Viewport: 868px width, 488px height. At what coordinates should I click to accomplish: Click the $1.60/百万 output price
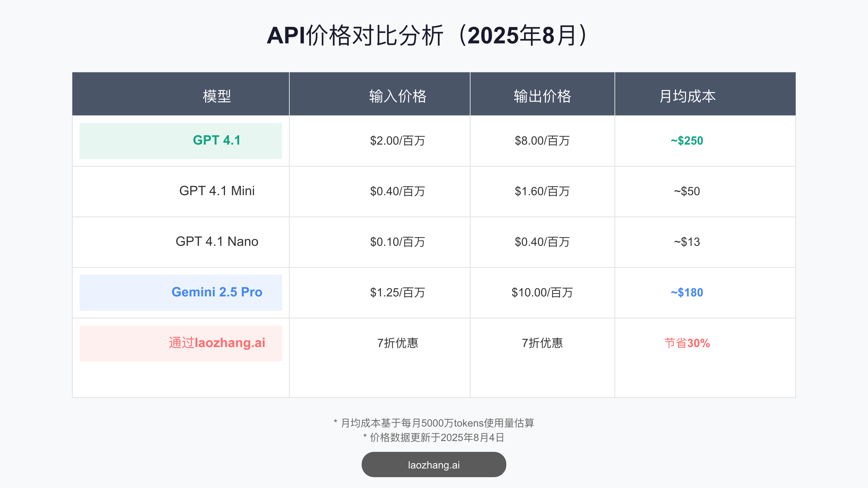coord(542,191)
